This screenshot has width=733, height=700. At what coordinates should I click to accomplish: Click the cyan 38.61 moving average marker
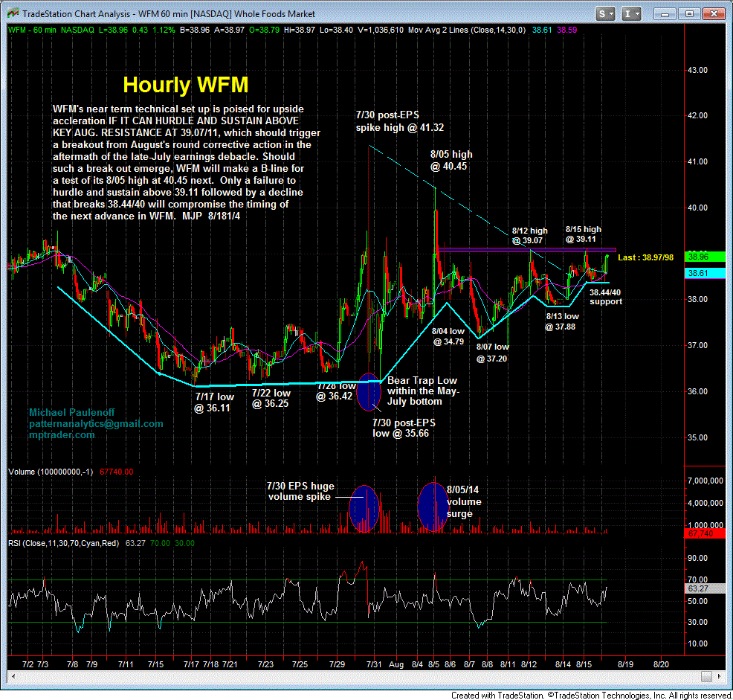pos(705,273)
